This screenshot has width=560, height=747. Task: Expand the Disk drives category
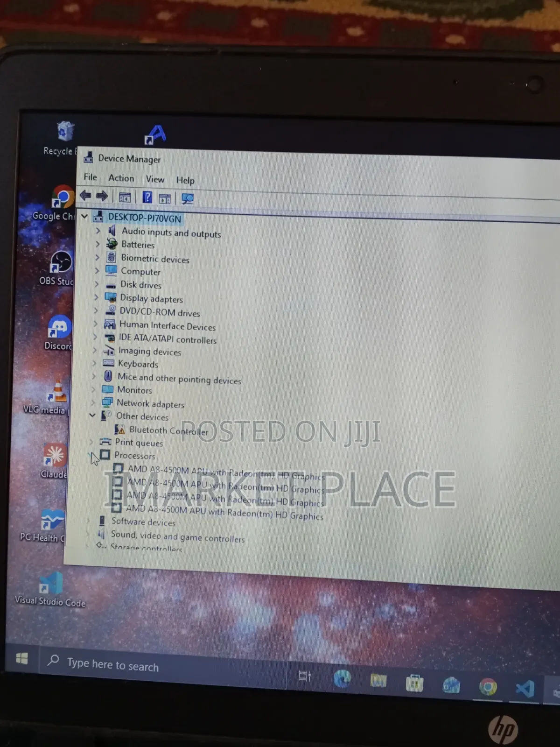[x=97, y=283]
